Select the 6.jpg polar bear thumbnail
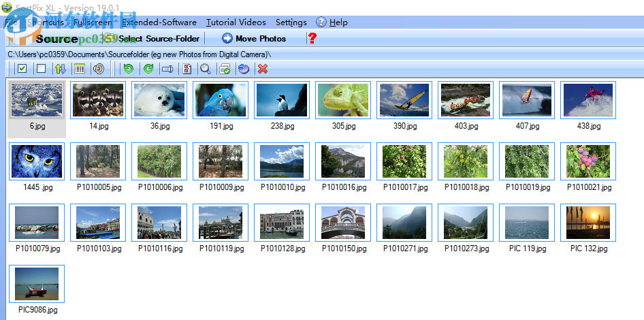This screenshot has height=320, width=644. point(37,100)
